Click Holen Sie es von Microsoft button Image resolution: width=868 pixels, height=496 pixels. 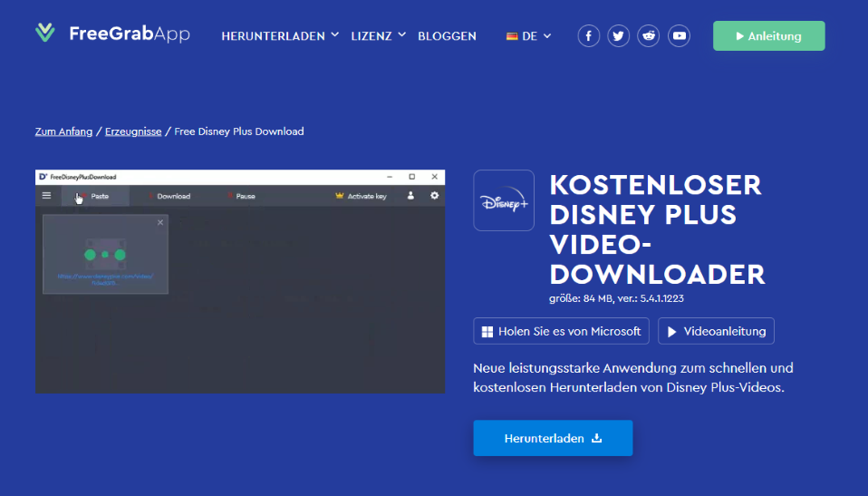(561, 331)
